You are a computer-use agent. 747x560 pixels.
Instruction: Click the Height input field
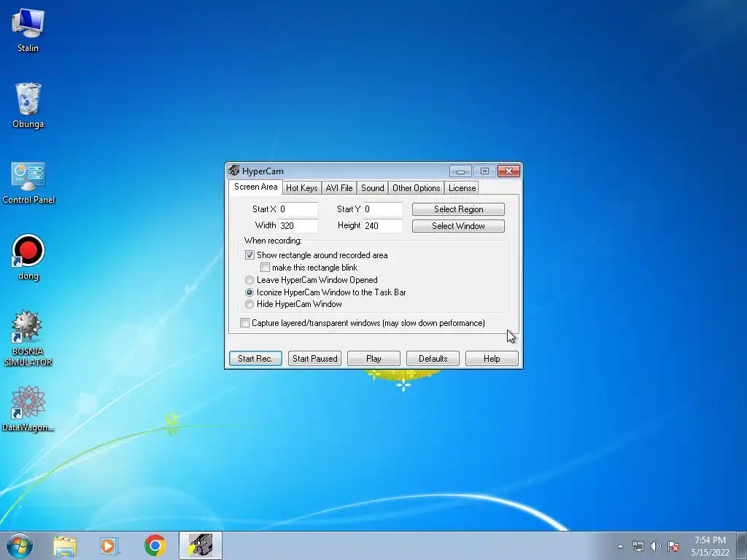(382, 226)
